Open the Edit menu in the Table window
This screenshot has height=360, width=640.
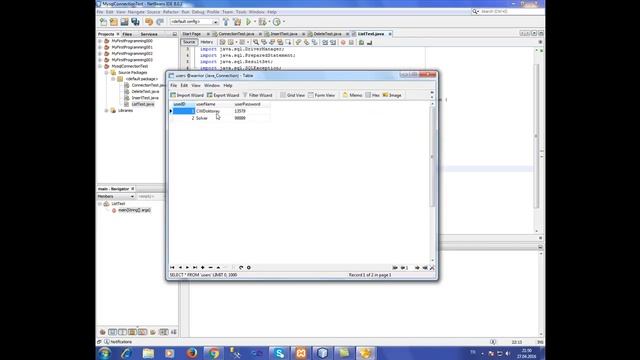tap(184, 86)
